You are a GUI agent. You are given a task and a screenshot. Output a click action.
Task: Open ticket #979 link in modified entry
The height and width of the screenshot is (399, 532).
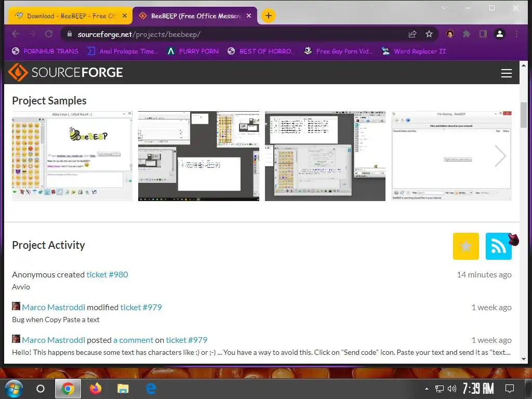coord(141,308)
